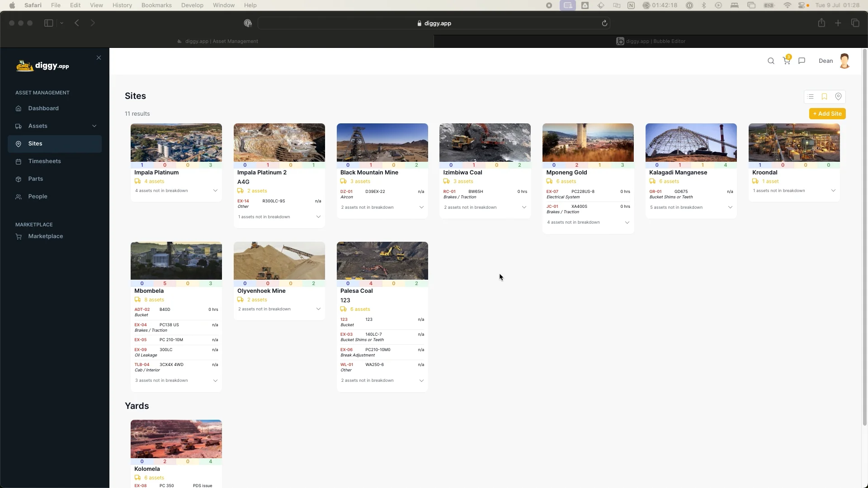Click Mbombela red breakdown count 5
Image resolution: width=868 pixels, height=488 pixels.
(165, 284)
